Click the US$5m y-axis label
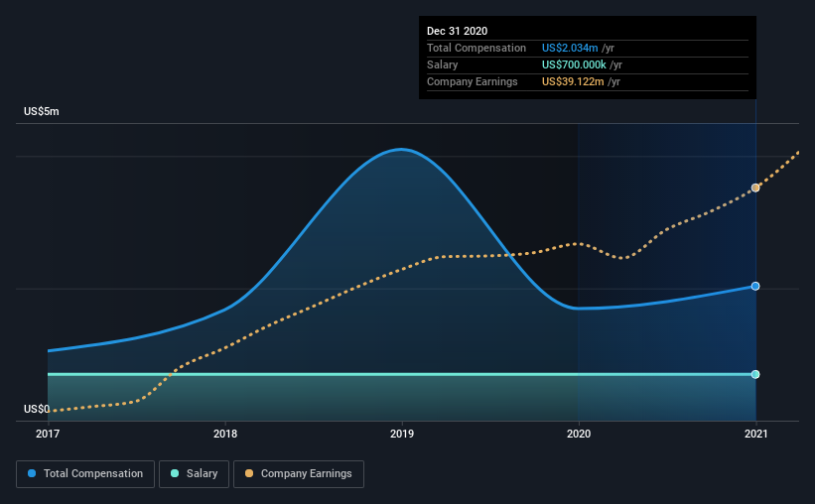The image size is (815, 504). click(x=41, y=112)
